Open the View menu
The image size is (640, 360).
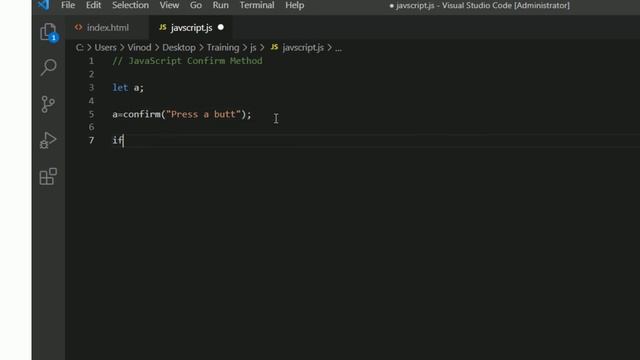click(x=169, y=5)
